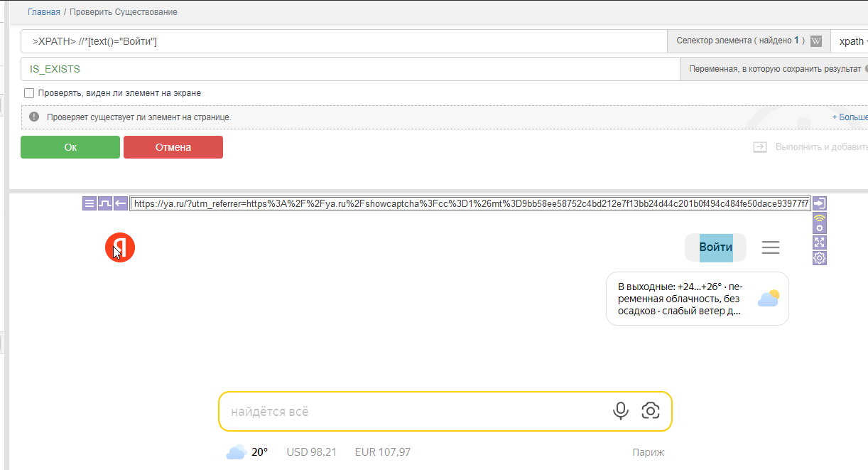Open image search with camera icon

pos(650,411)
